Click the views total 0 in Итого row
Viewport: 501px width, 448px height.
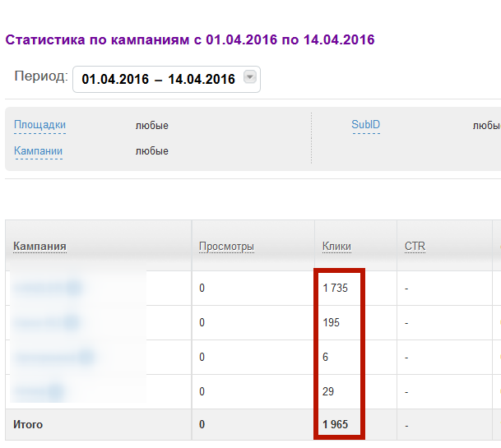point(202,424)
